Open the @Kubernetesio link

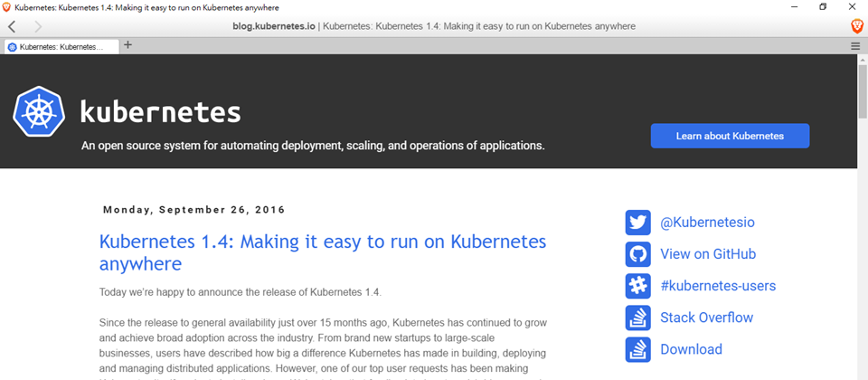click(707, 223)
